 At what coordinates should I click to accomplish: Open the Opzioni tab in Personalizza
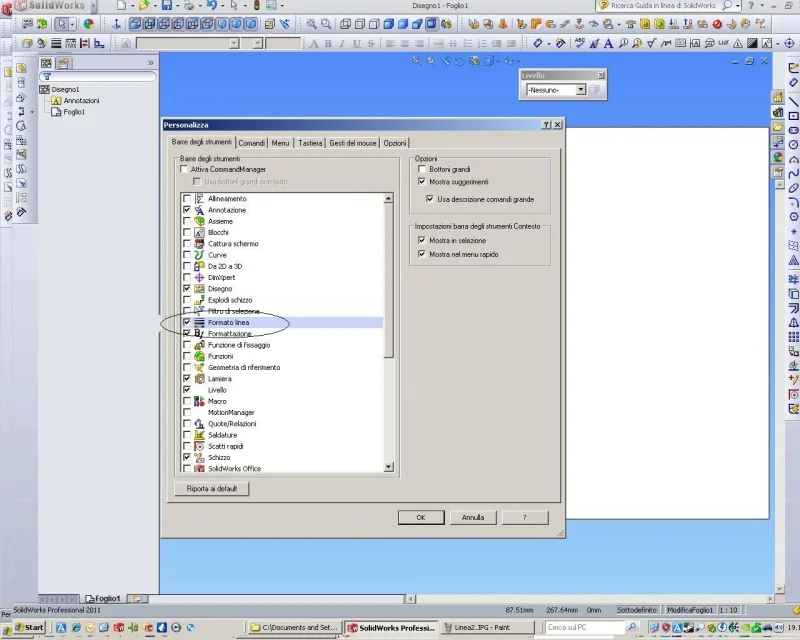395,143
